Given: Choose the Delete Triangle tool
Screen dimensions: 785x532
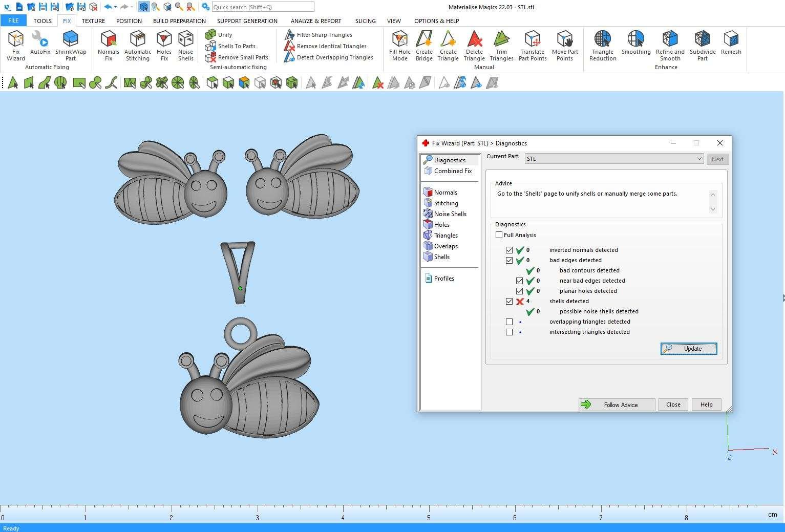Looking at the screenshot, I should (474, 45).
